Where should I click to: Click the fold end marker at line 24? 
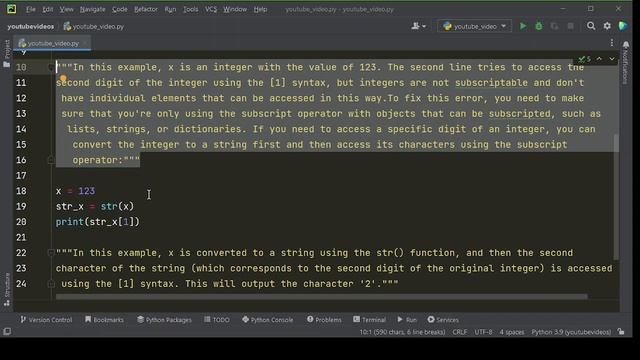coord(51,284)
